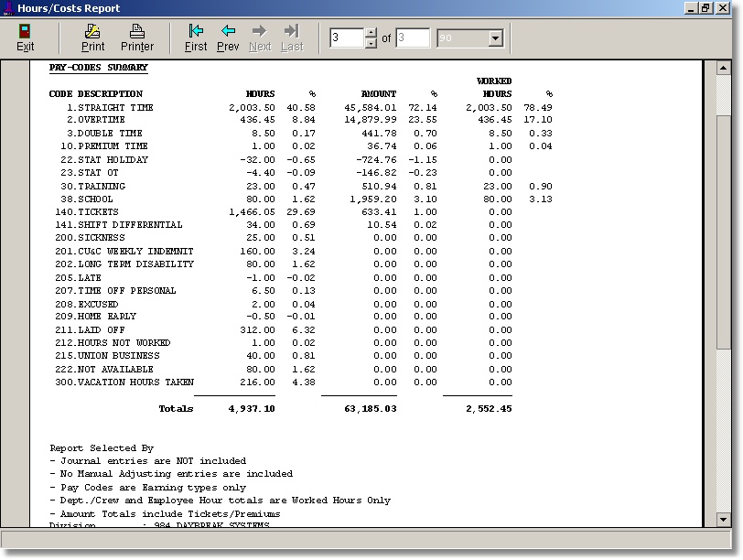Click the total hours value 4,937.10
Viewport: 743px width, 560px height.
(x=252, y=408)
